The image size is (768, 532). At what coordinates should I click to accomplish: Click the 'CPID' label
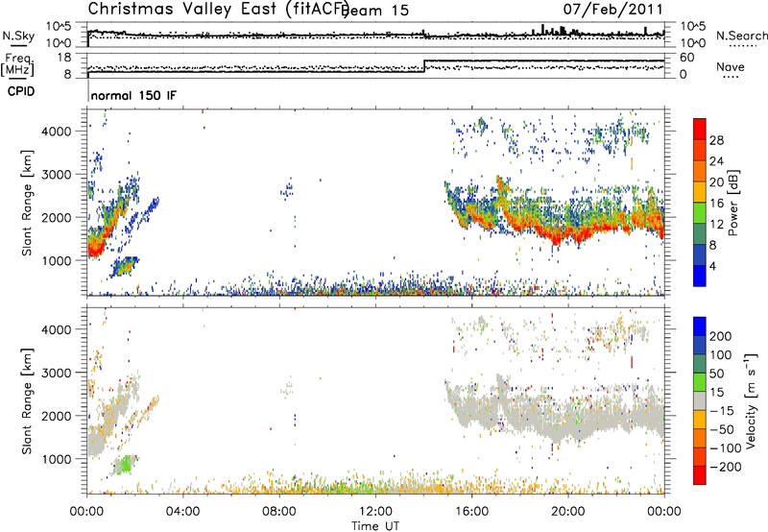21,91
